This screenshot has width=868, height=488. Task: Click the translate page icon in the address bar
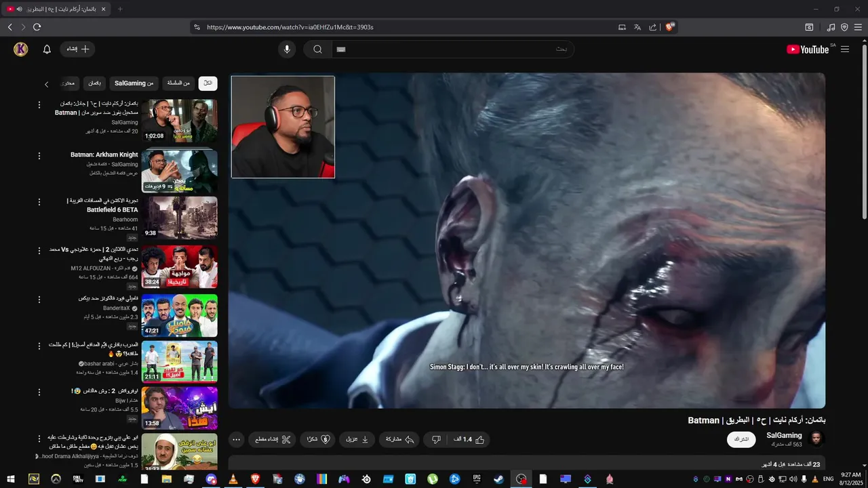pyautogui.click(x=637, y=27)
